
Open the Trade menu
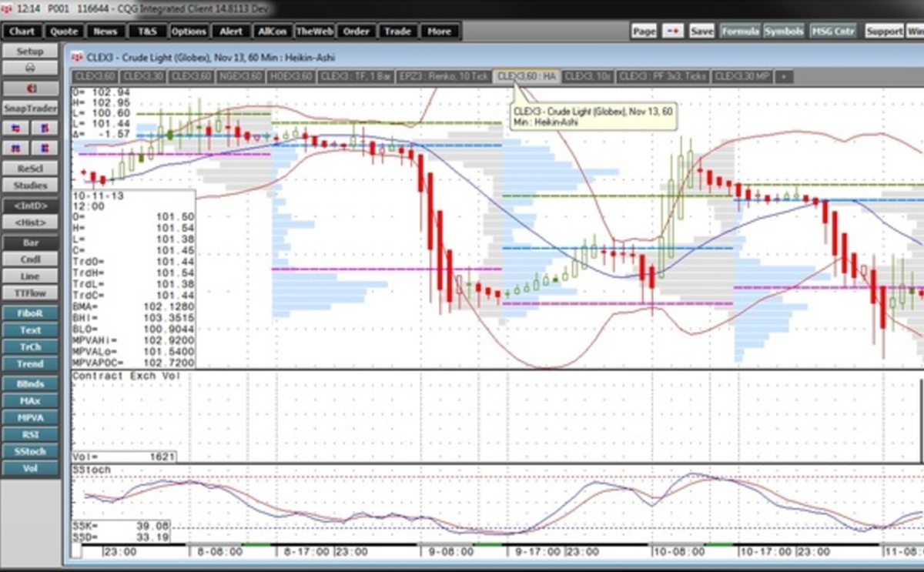(397, 32)
